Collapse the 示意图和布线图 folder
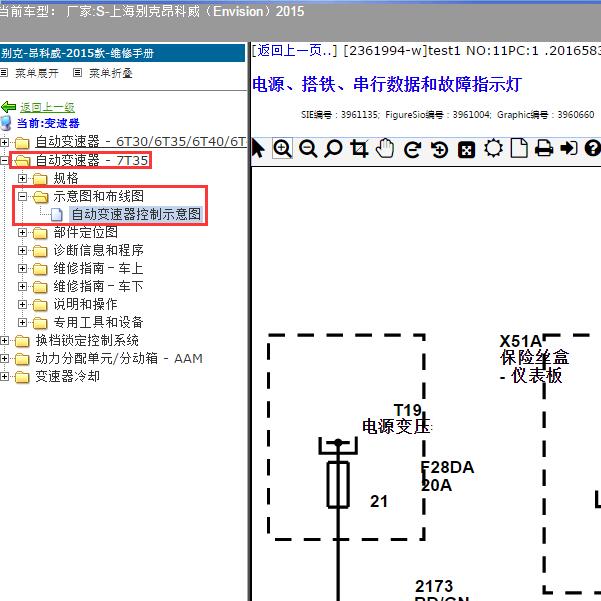Image resolution: width=601 pixels, height=601 pixels. pos(22,197)
